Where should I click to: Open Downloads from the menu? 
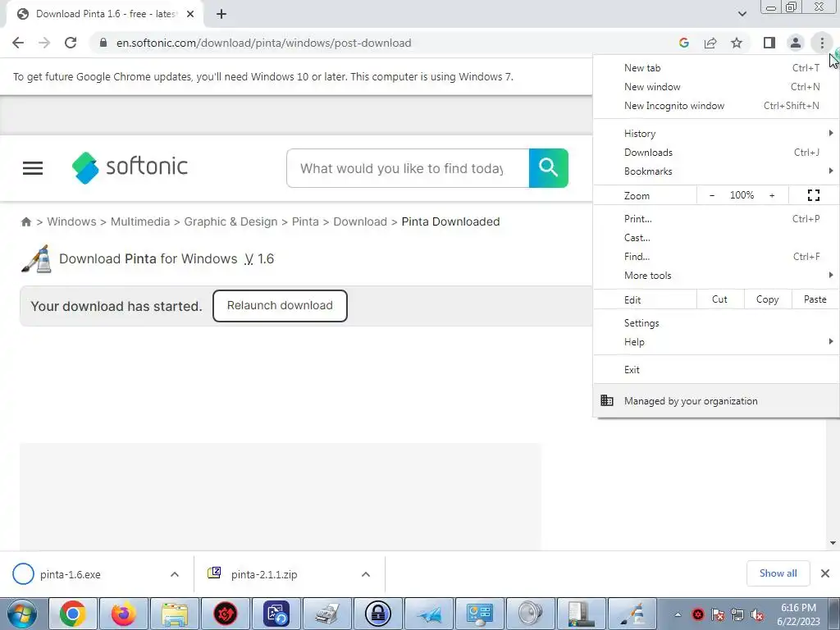pyautogui.click(x=716, y=152)
